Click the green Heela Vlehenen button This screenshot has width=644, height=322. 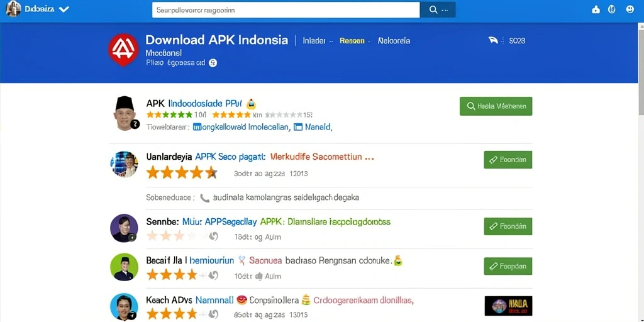click(496, 106)
